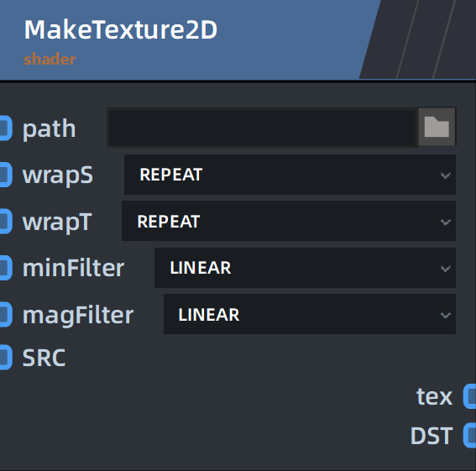
Task: Click the DST output label
Action: click(x=432, y=436)
